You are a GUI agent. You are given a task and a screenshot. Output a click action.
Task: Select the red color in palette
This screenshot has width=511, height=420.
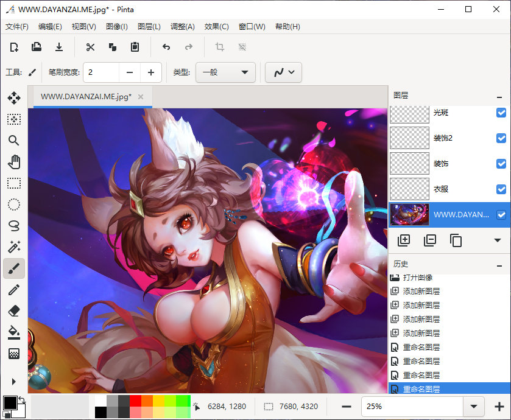[x=135, y=401]
